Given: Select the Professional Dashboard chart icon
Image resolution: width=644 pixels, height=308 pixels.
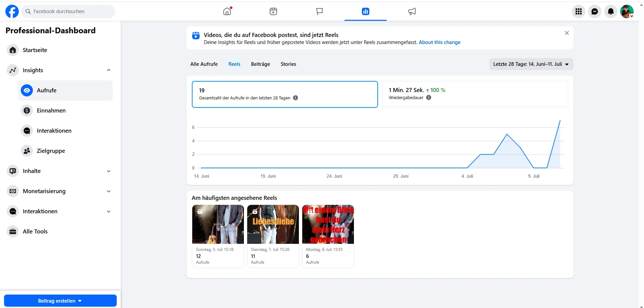Looking at the screenshot, I should click(366, 11).
